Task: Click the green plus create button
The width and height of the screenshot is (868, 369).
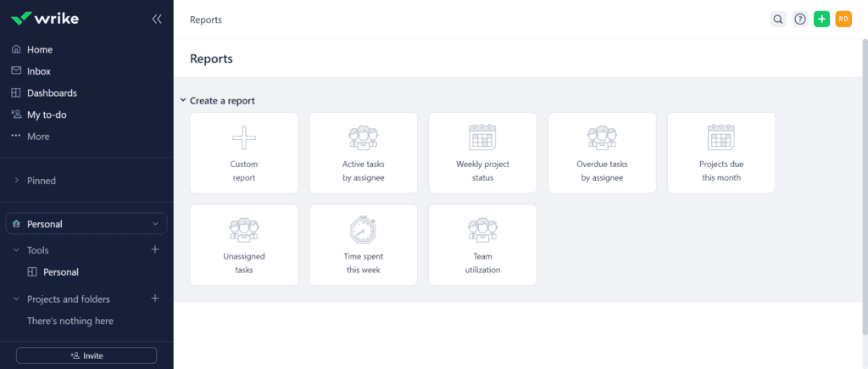Action: (822, 20)
